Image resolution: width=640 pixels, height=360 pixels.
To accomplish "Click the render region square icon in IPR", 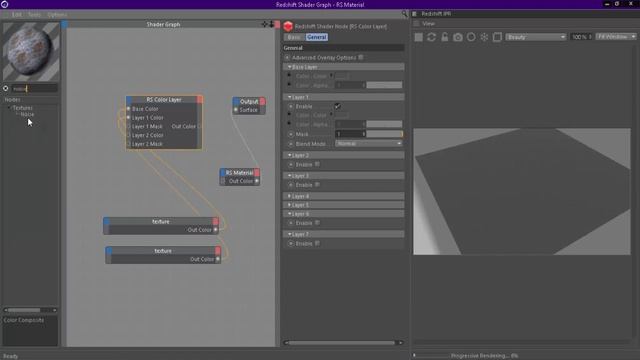I will coord(497,37).
